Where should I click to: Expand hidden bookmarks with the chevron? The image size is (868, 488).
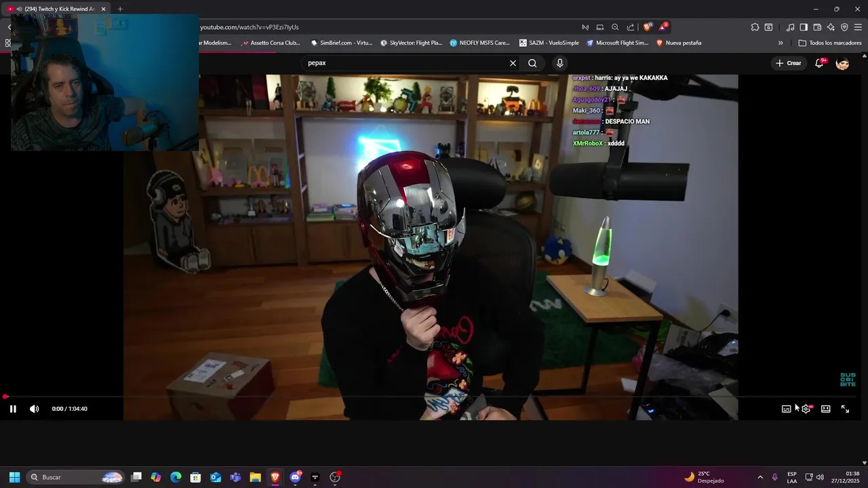tap(781, 43)
